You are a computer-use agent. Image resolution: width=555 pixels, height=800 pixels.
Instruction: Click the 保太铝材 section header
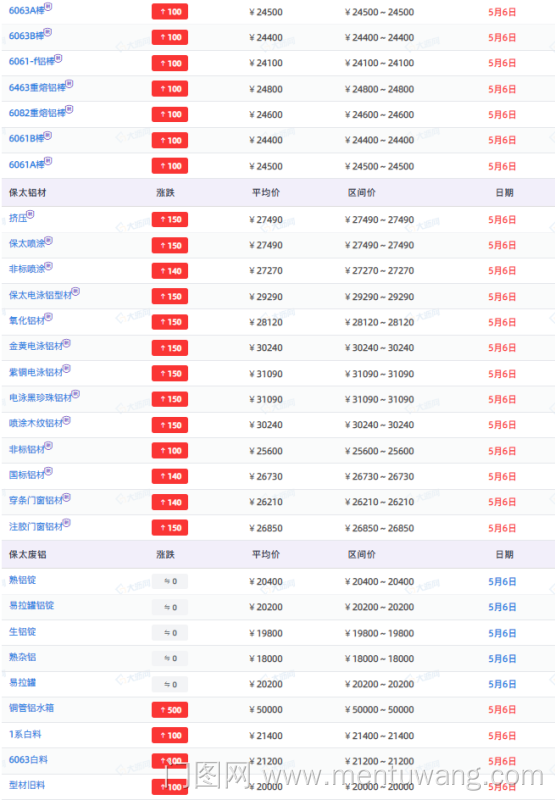(28, 193)
